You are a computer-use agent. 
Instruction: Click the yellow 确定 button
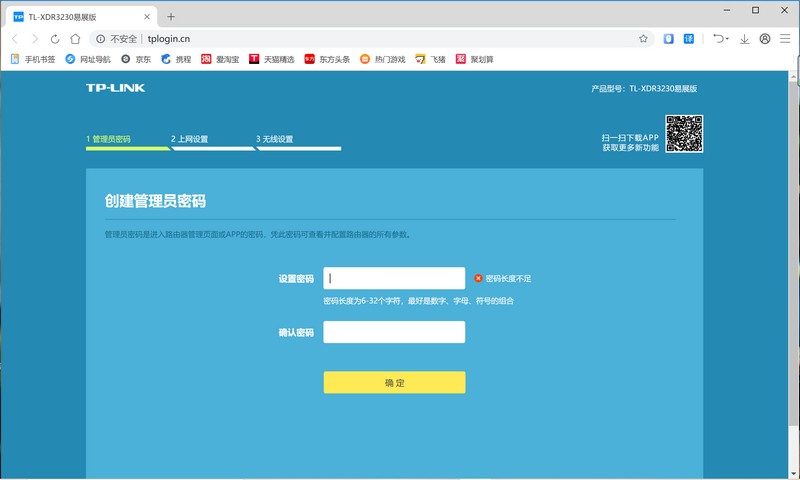pyautogui.click(x=394, y=383)
